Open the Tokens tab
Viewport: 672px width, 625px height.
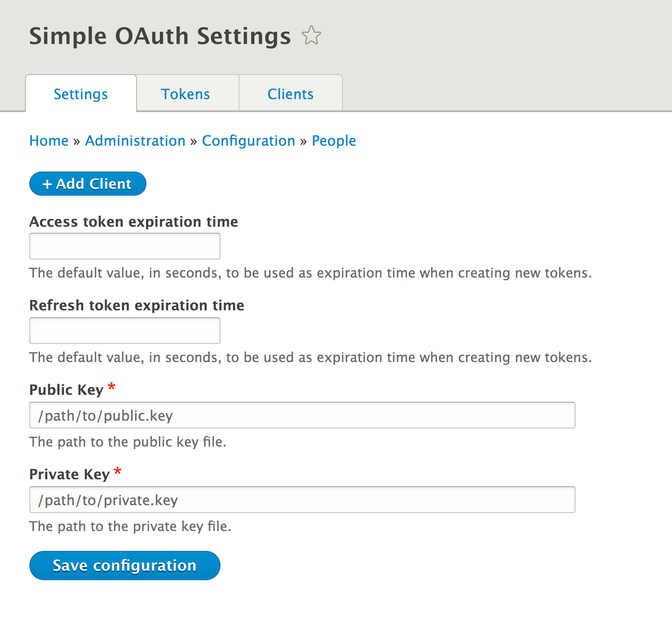pos(186,94)
